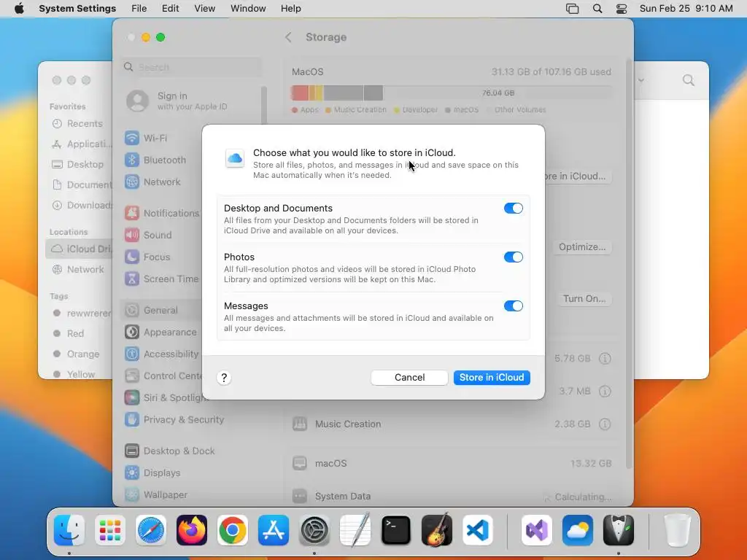Image resolution: width=747 pixels, height=560 pixels.
Task: Launch Visual Studio Code from Dock
Action: pos(478,530)
